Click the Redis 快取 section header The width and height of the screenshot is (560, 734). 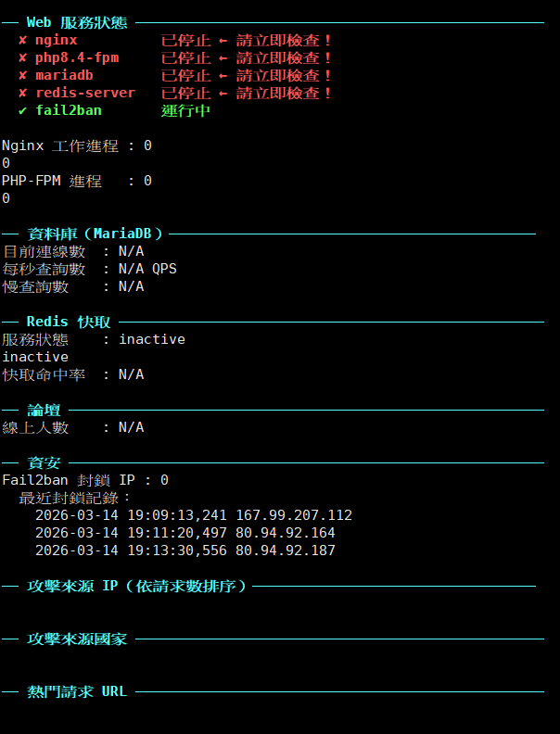(69, 322)
